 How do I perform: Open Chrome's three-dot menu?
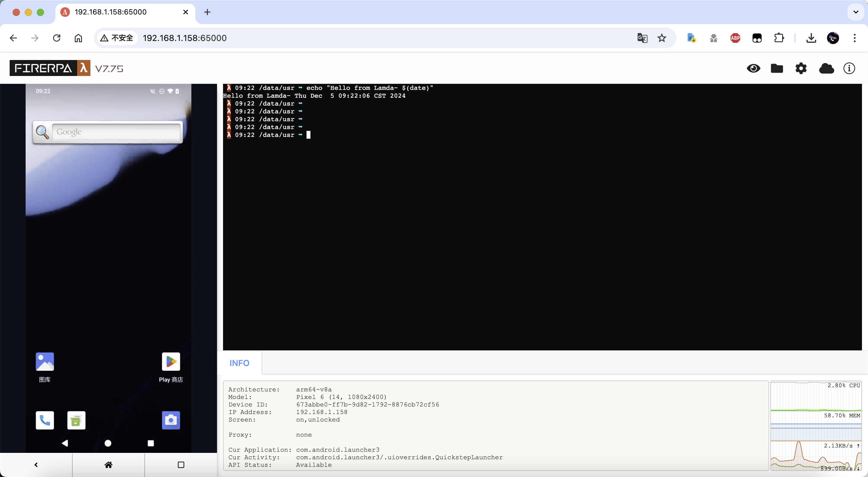click(x=855, y=38)
